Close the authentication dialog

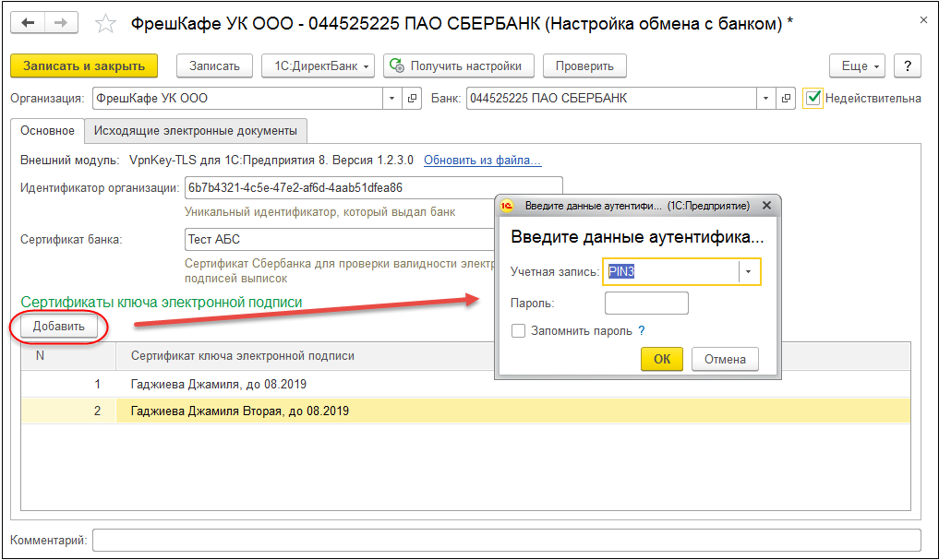pyautogui.click(x=766, y=206)
